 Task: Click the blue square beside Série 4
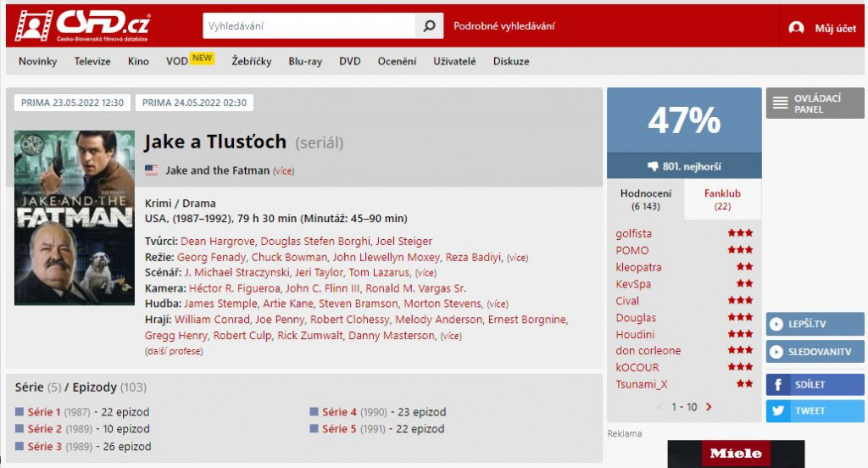[x=314, y=411]
